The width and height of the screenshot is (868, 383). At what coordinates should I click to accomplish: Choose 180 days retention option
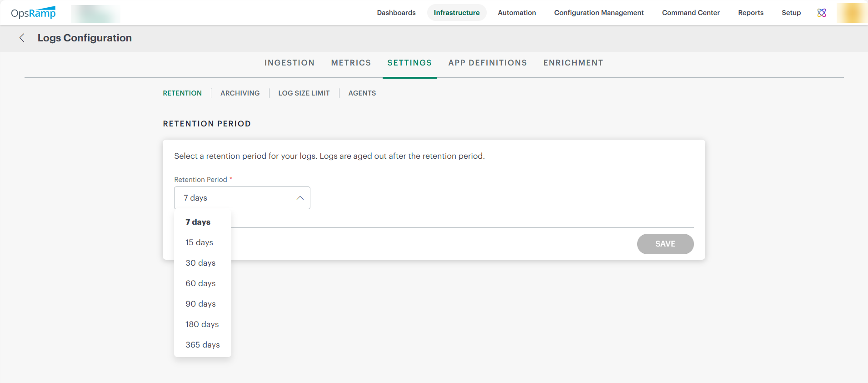[x=202, y=324]
